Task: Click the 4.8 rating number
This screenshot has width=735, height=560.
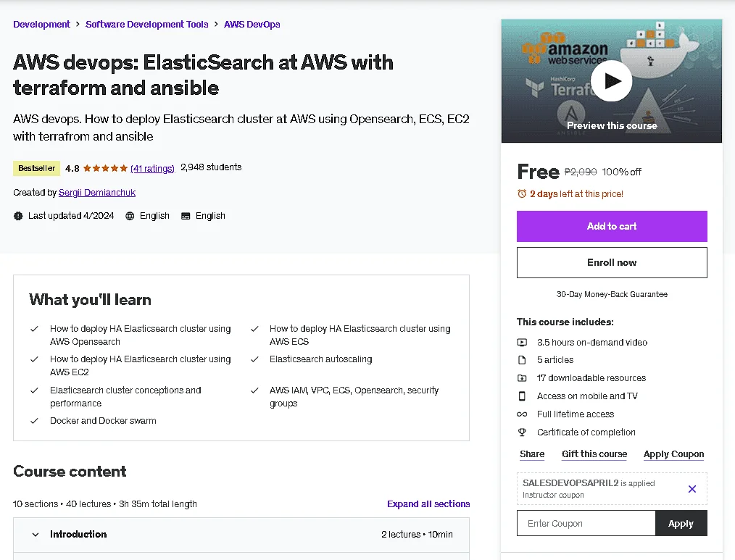Action: (72, 168)
